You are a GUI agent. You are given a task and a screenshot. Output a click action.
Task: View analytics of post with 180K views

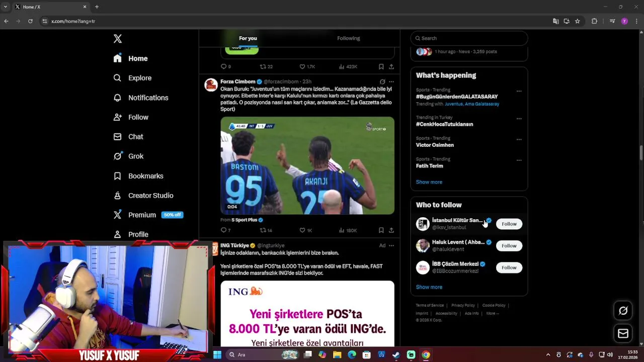[348, 230]
